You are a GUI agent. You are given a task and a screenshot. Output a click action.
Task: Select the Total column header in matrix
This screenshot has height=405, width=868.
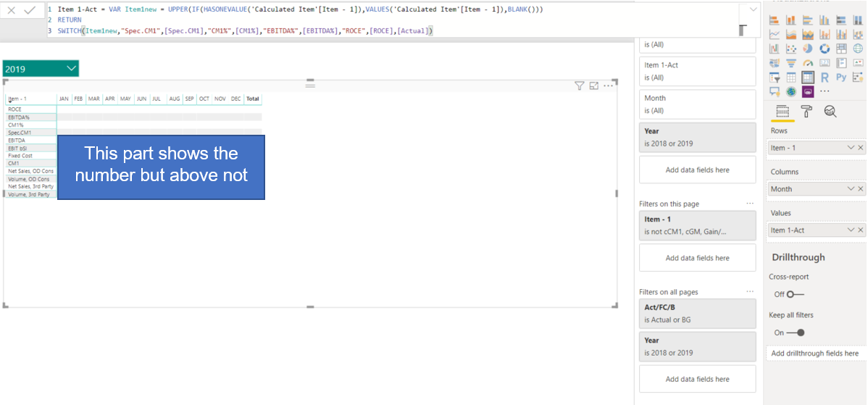point(252,99)
